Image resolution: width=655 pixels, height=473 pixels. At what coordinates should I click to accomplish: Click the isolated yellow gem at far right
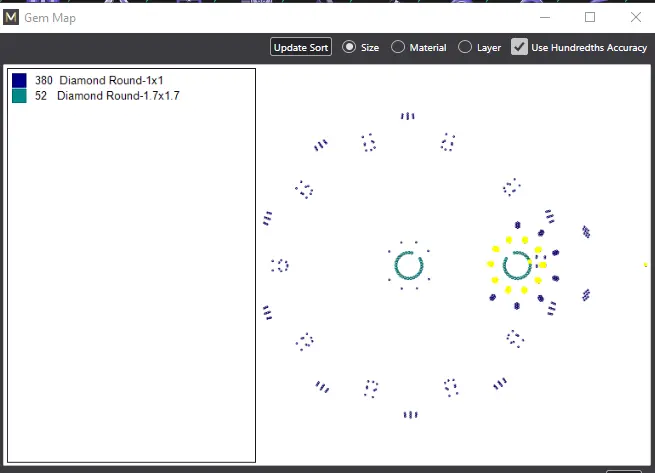[646, 265]
